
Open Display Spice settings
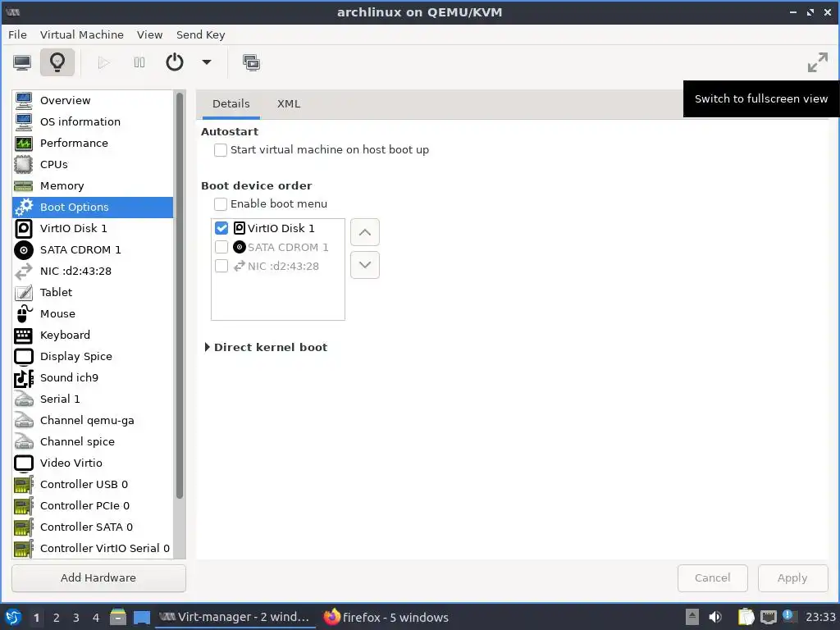click(x=93, y=356)
